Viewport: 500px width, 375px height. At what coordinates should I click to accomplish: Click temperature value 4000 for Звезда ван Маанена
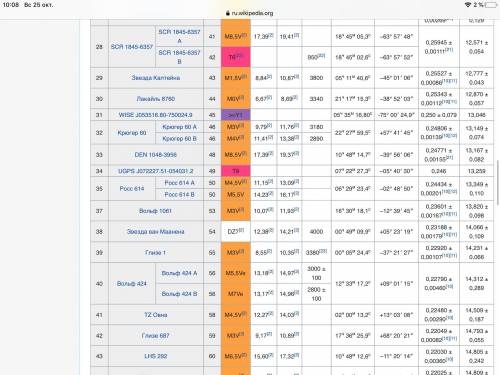click(316, 231)
